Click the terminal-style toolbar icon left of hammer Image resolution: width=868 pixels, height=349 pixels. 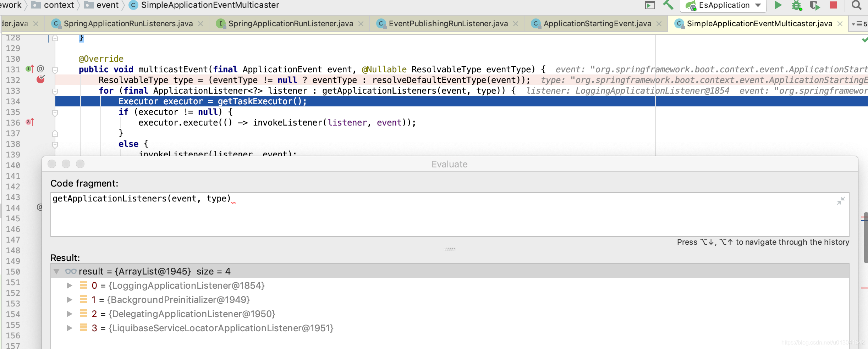coord(650,5)
